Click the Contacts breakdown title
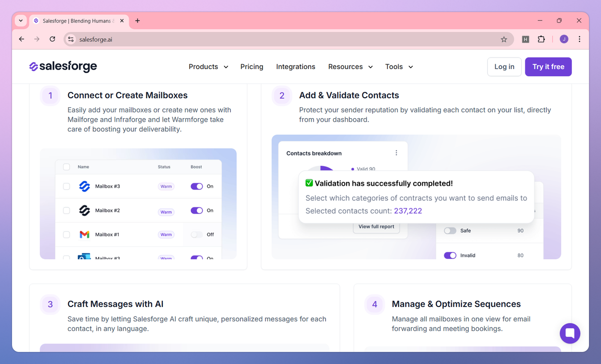The height and width of the screenshot is (364, 601). (x=314, y=153)
